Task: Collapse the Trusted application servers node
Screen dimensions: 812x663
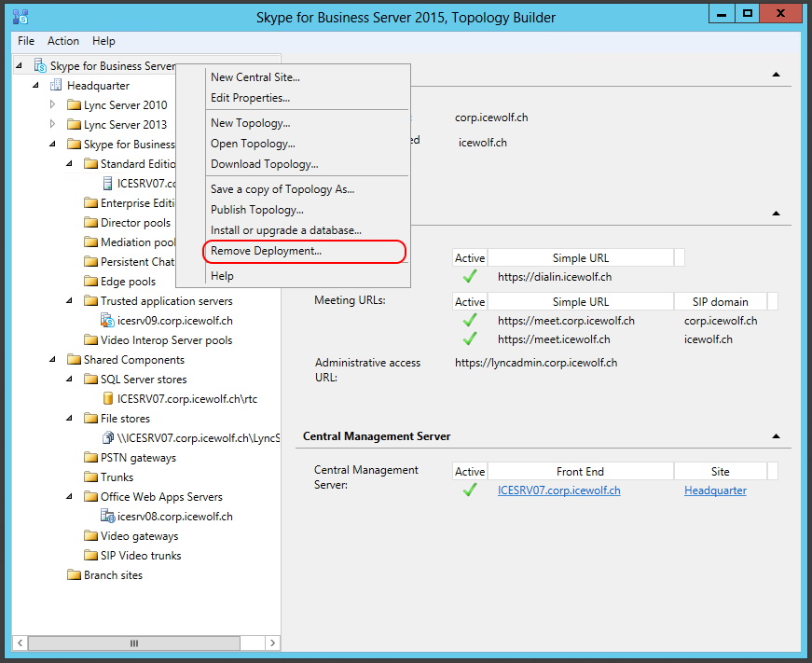Action: tap(69, 301)
